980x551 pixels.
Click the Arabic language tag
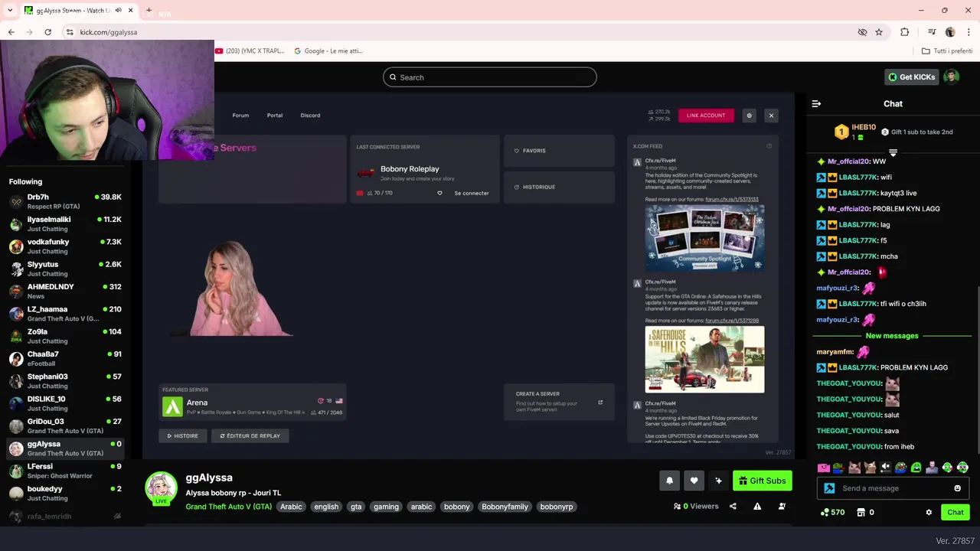click(291, 507)
